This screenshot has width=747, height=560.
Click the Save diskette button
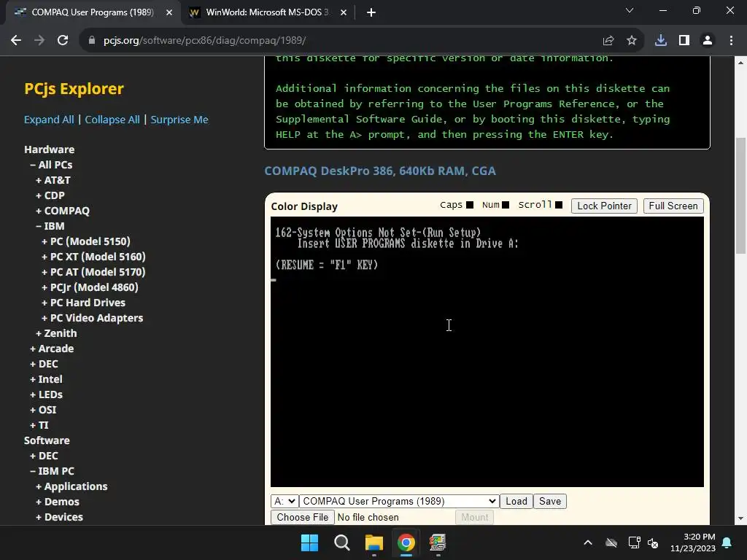tap(550, 502)
